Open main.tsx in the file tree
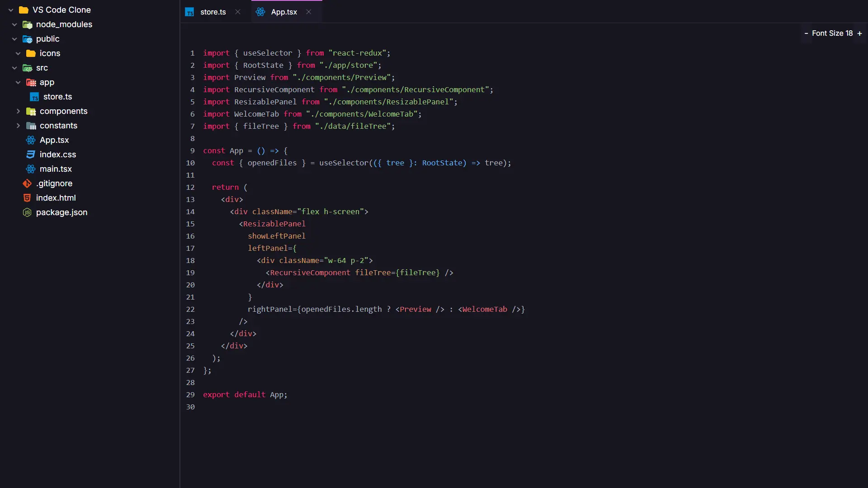The image size is (868, 488). pyautogui.click(x=56, y=169)
